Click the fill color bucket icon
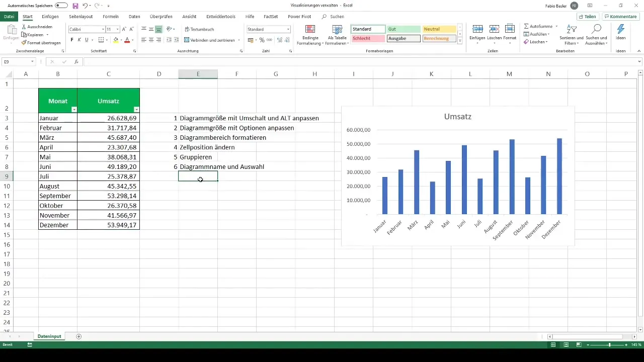Image resolution: width=644 pixels, height=362 pixels. click(116, 40)
